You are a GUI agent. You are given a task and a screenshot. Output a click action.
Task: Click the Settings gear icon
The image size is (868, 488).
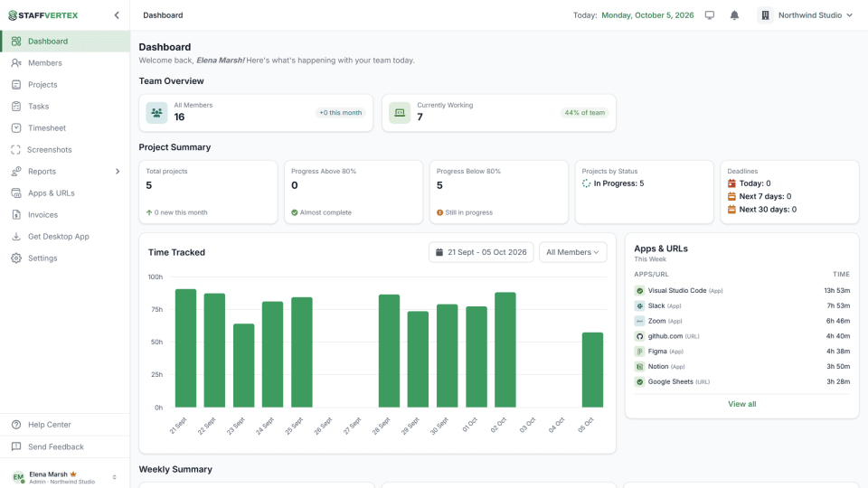pyautogui.click(x=16, y=258)
